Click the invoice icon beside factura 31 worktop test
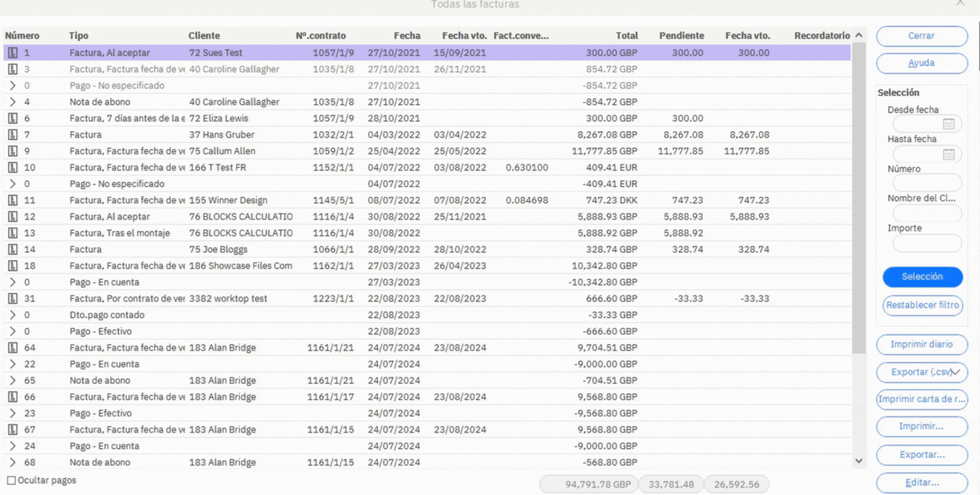980x495 pixels. [x=13, y=298]
